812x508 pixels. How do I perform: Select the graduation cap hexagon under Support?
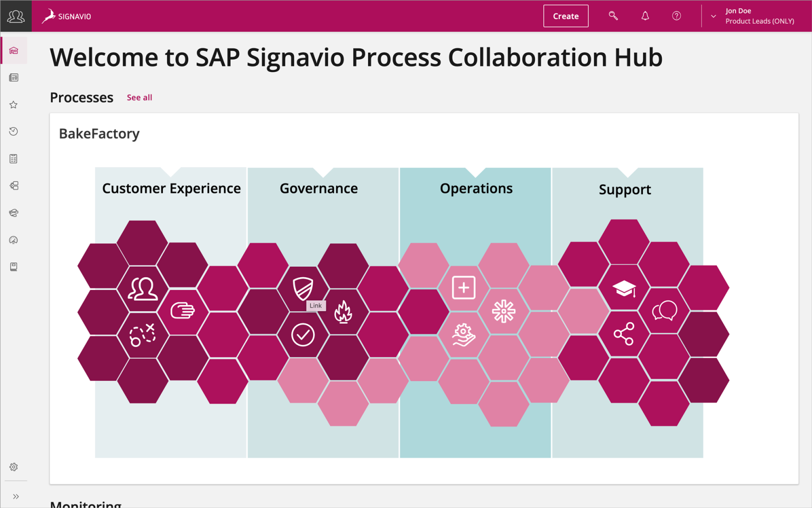tap(624, 288)
